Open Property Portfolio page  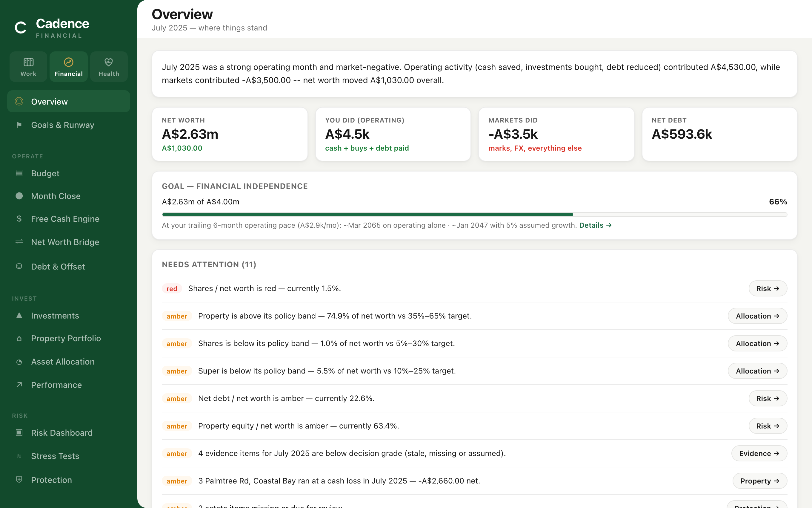[68, 338]
